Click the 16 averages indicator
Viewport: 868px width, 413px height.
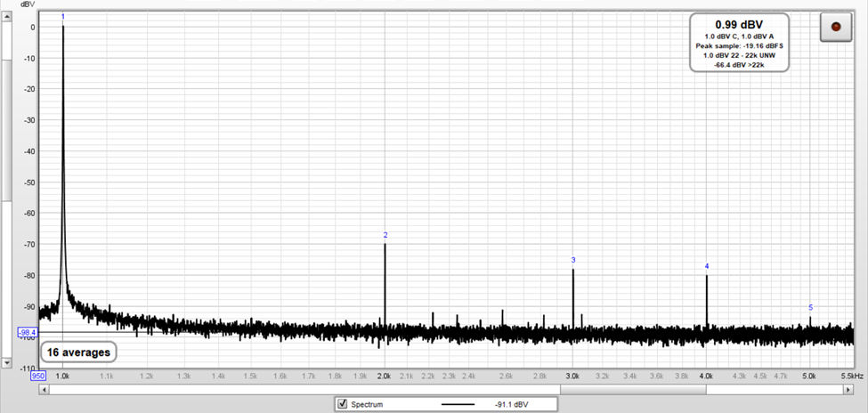click(x=79, y=352)
